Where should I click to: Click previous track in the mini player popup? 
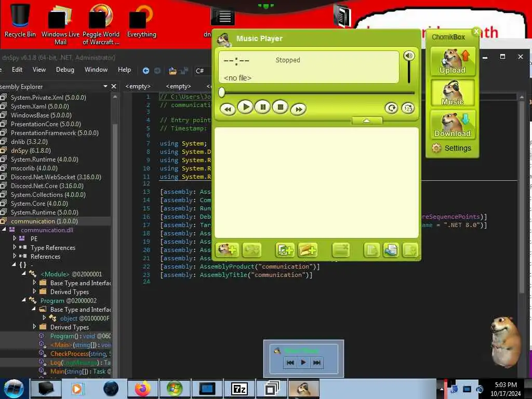tap(290, 363)
